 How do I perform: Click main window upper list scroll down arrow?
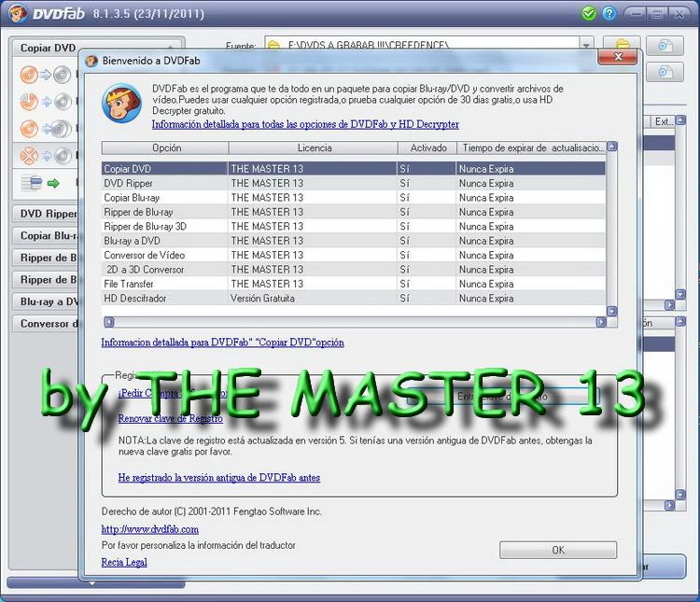[680, 294]
